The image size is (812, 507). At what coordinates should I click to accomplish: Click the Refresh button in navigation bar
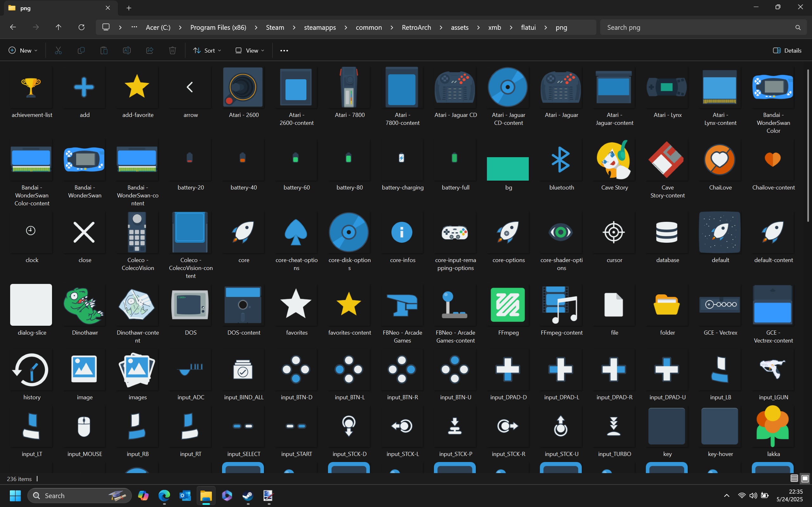click(x=81, y=27)
